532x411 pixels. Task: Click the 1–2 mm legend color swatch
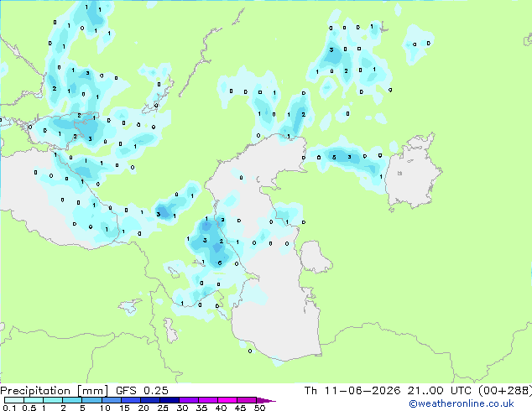point(53,400)
